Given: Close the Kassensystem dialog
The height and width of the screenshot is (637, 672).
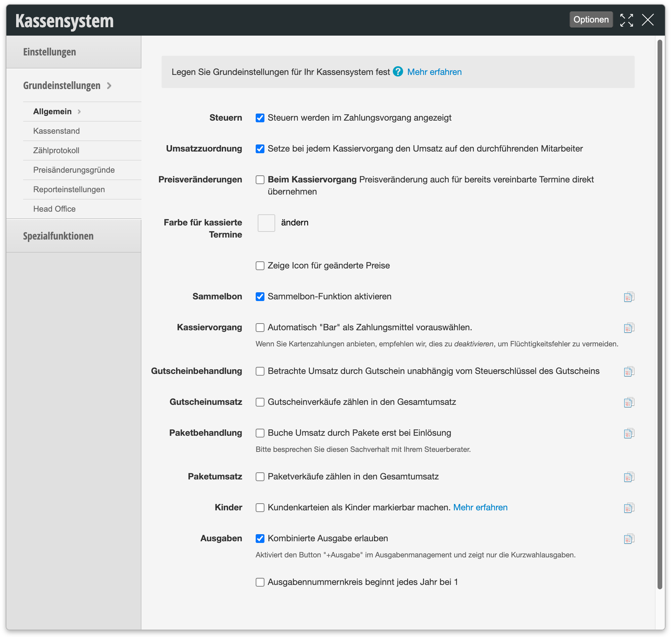Looking at the screenshot, I should coord(647,20).
